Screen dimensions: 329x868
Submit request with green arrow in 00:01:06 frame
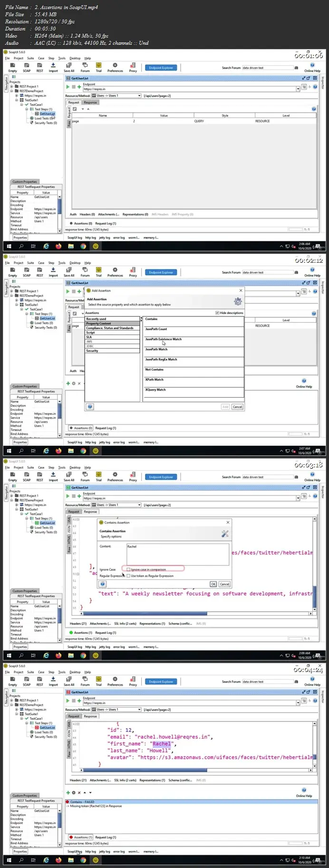tap(68, 87)
